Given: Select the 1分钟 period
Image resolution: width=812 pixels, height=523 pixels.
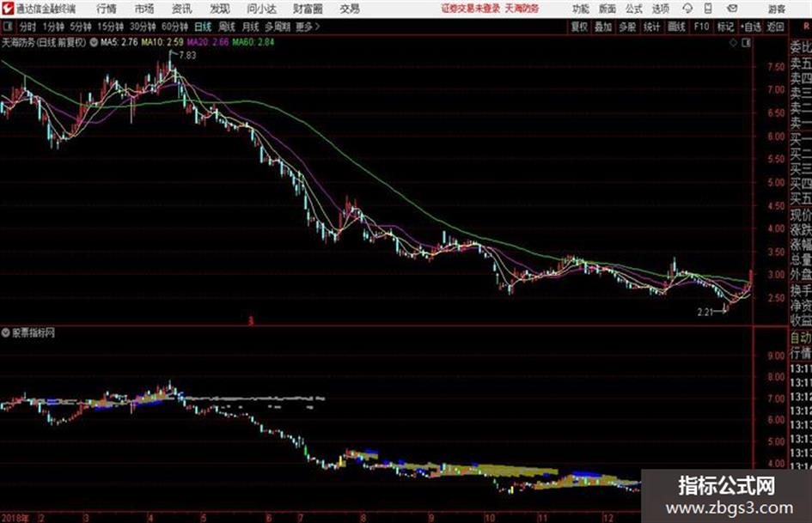Looking at the screenshot, I should pos(52,27).
